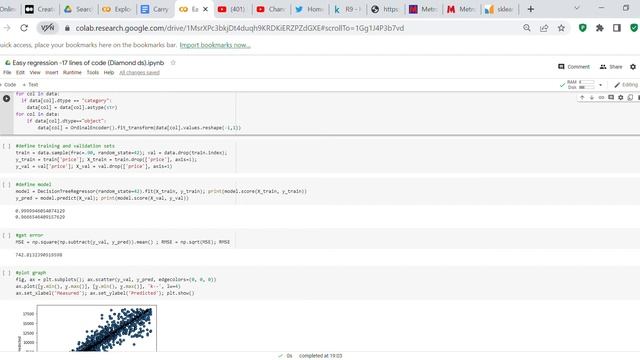Run the 'define model' cell
640x360 pixels.
[x=7, y=184]
